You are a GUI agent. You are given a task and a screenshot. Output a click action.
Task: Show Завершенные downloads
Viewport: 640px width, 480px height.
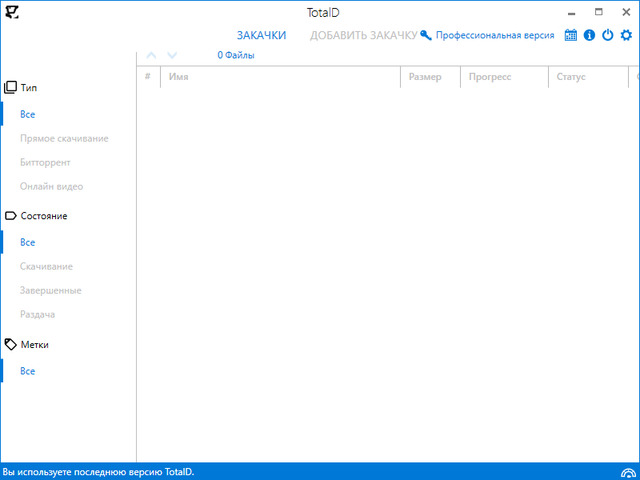coord(51,291)
